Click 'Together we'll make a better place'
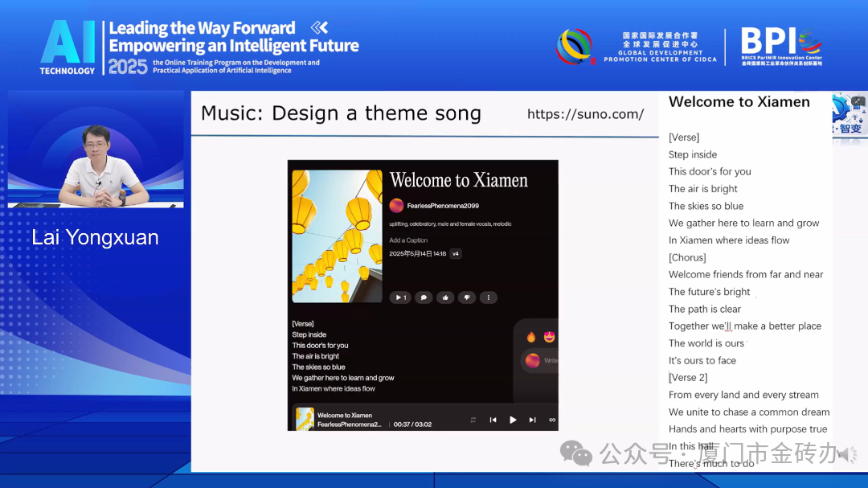The image size is (868, 488). tap(745, 326)
